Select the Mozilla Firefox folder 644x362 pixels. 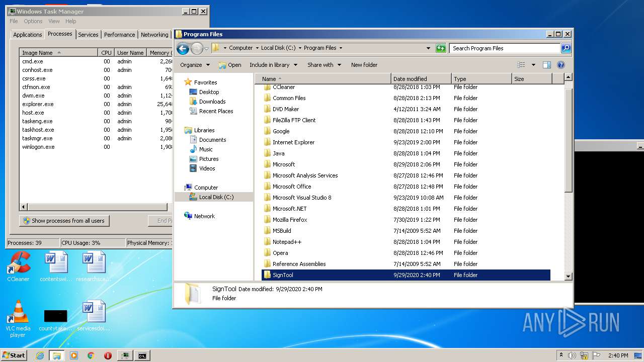point(407,220)
